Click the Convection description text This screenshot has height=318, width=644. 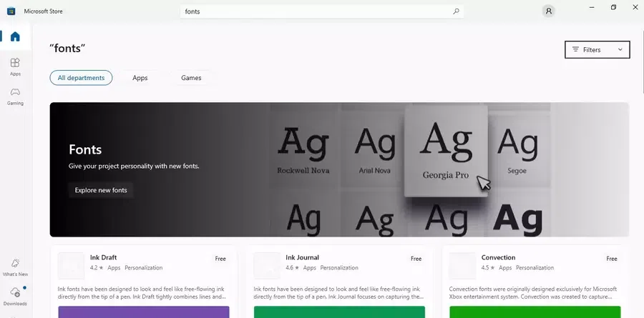pos(533,293)
